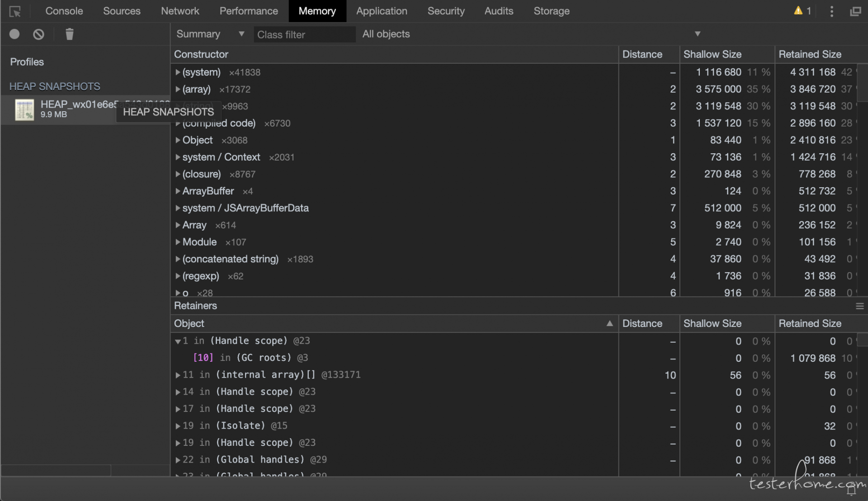
Task: Expand 17 in (Handle scope) retainer
Action: pos(178,409)
